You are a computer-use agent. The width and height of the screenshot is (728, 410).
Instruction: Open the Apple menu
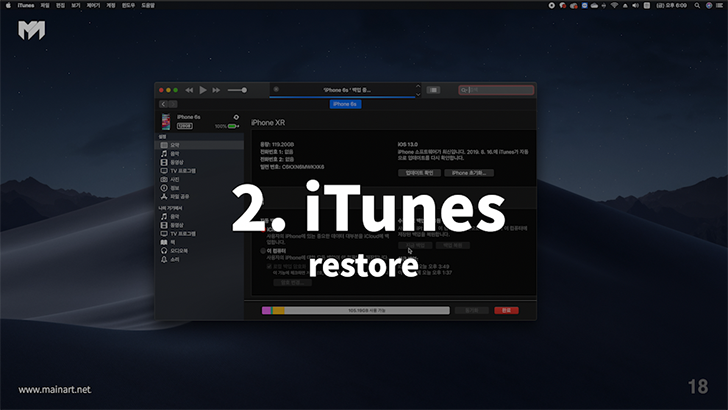pyautogui.click(x=8, y=6)
